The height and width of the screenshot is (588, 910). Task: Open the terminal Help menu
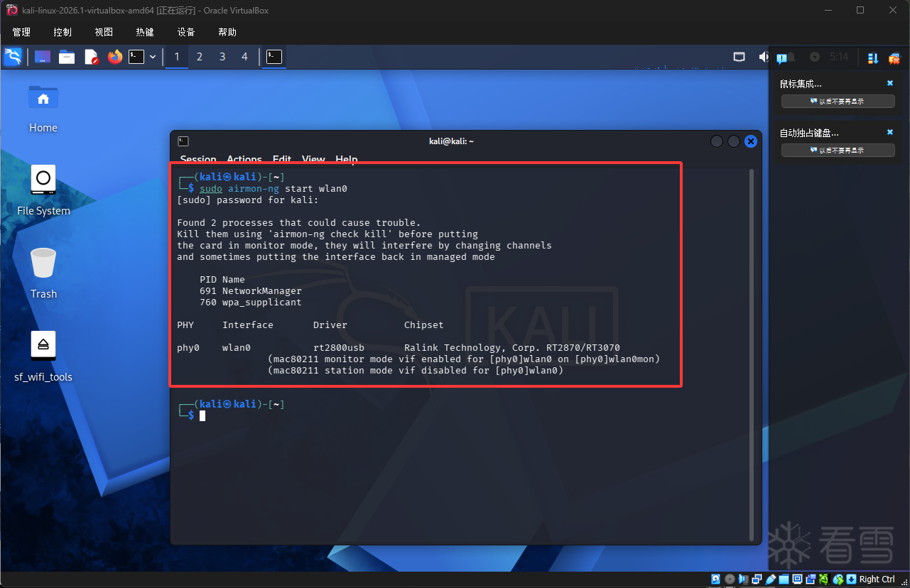pyautogui.click(x=347, y=159)
